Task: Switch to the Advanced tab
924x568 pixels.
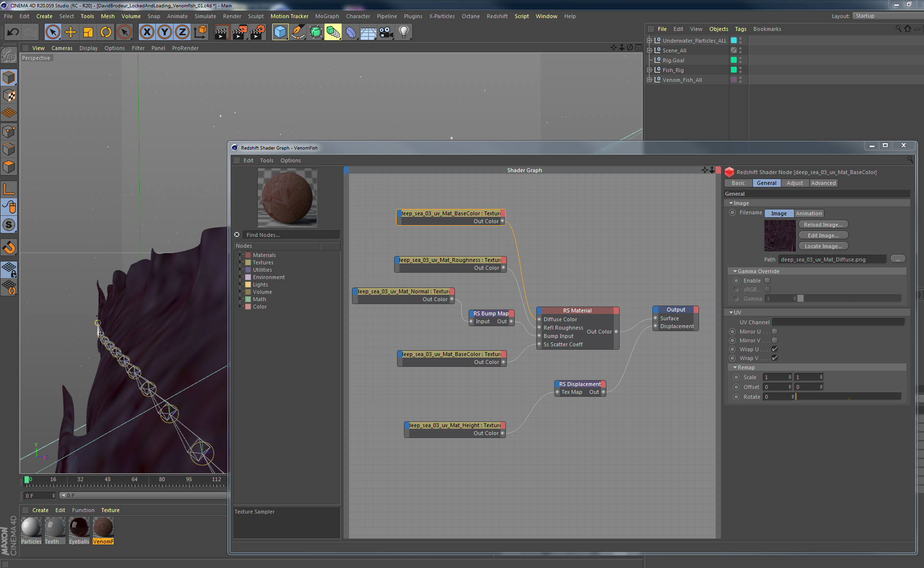Action: [823, 183]
